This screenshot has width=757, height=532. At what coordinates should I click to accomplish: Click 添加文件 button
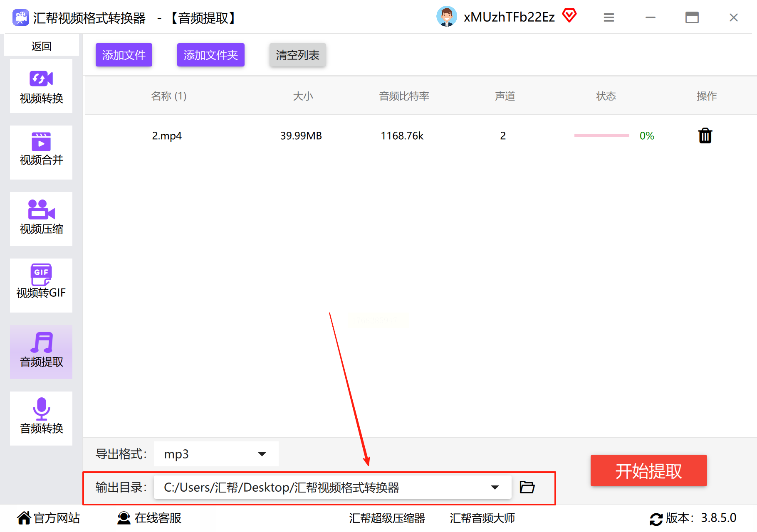[124, 55]
